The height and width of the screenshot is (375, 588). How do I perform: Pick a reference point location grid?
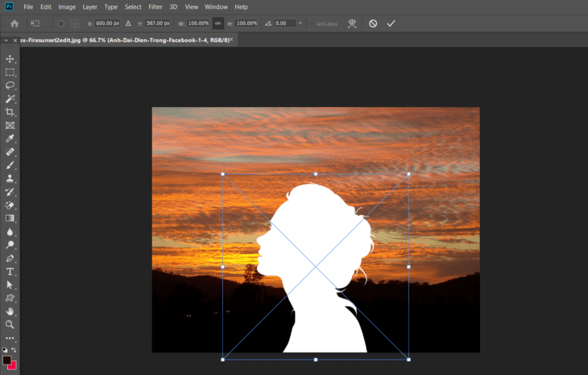(75, 23)
